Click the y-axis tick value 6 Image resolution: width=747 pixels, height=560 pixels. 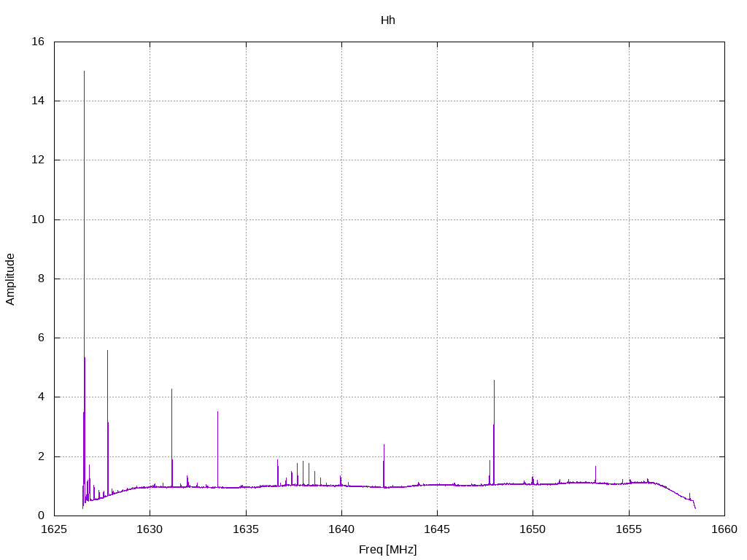(41, 338)
